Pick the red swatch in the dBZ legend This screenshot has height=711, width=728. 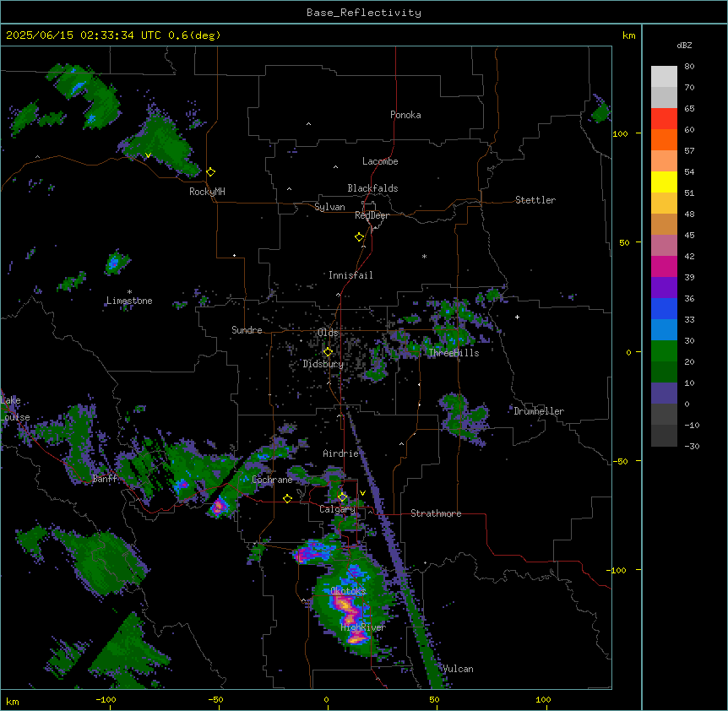(664, 118)
